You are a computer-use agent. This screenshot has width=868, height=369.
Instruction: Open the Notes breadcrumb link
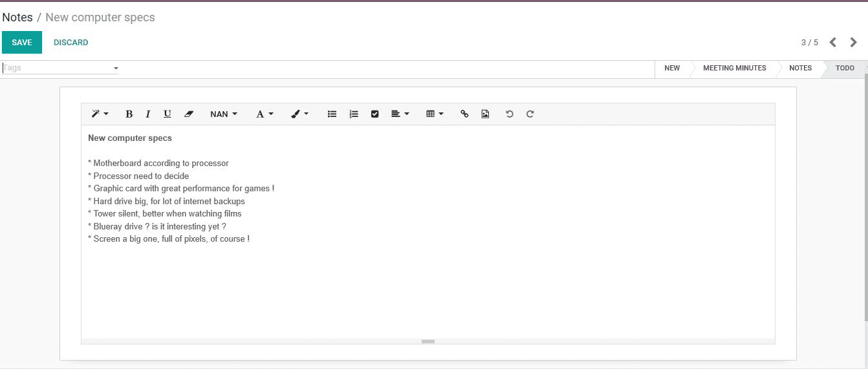tap(17, 17)
